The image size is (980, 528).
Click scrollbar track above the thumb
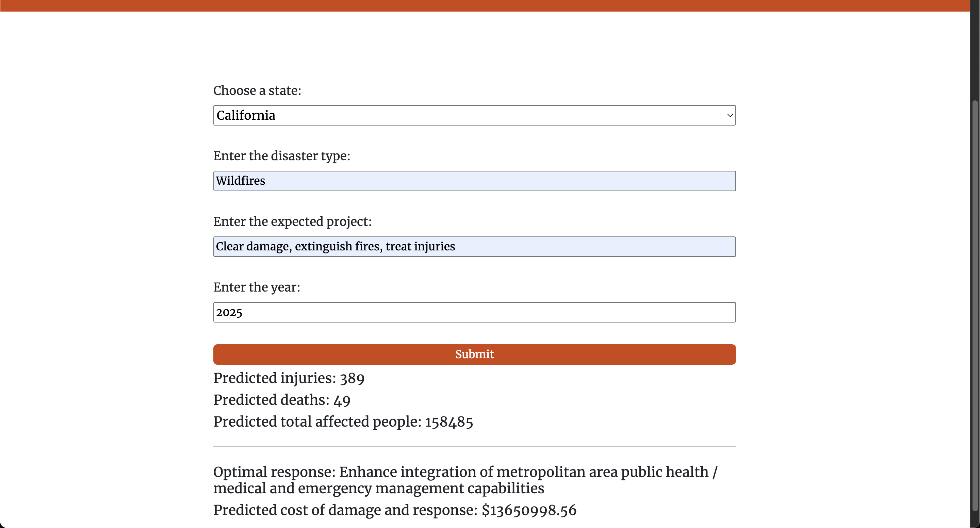(975, 49)
